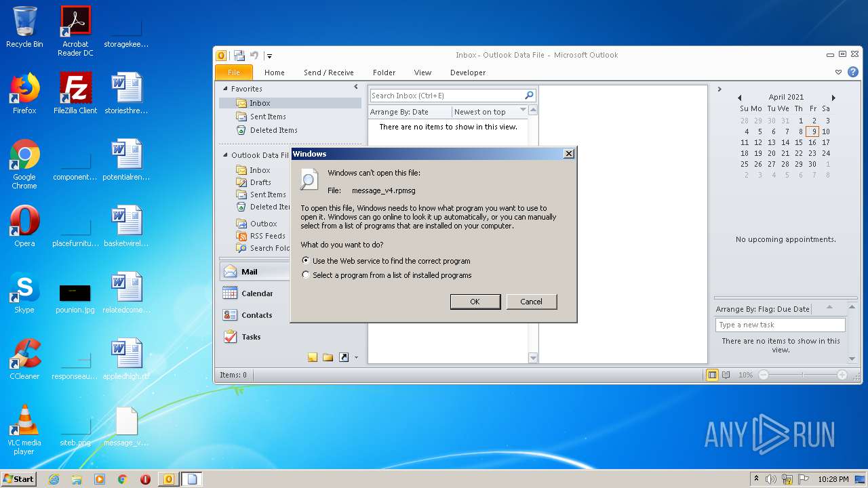Choose Use the Web service radio option

coord(386,261)
